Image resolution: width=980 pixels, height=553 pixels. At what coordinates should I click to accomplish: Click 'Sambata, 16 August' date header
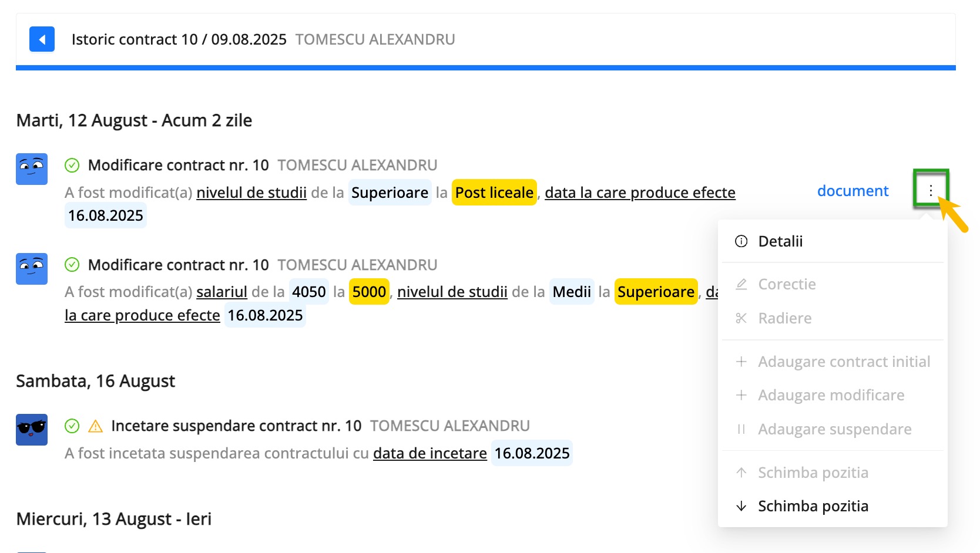[x=96, y=381]
